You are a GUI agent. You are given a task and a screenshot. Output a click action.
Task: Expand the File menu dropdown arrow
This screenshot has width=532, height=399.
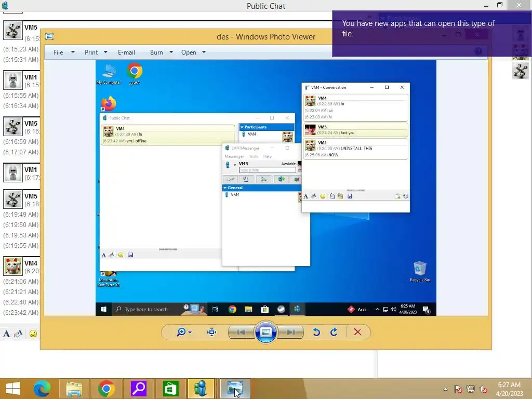[73, 52]
